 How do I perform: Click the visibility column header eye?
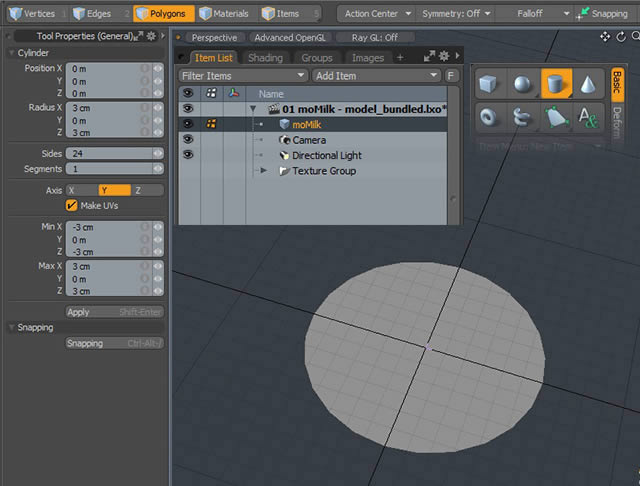pos(188,93)
